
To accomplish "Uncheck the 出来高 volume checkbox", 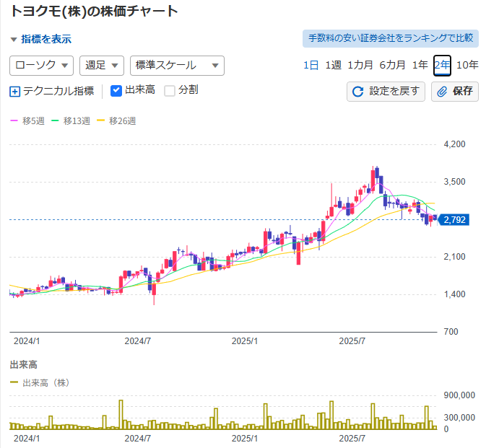I will click(116, 91).
